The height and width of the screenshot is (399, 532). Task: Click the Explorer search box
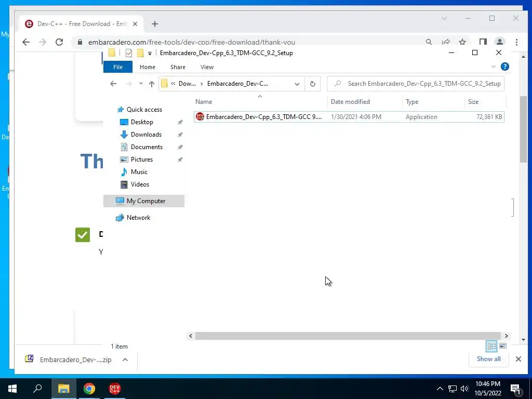[x=416, y=84]
